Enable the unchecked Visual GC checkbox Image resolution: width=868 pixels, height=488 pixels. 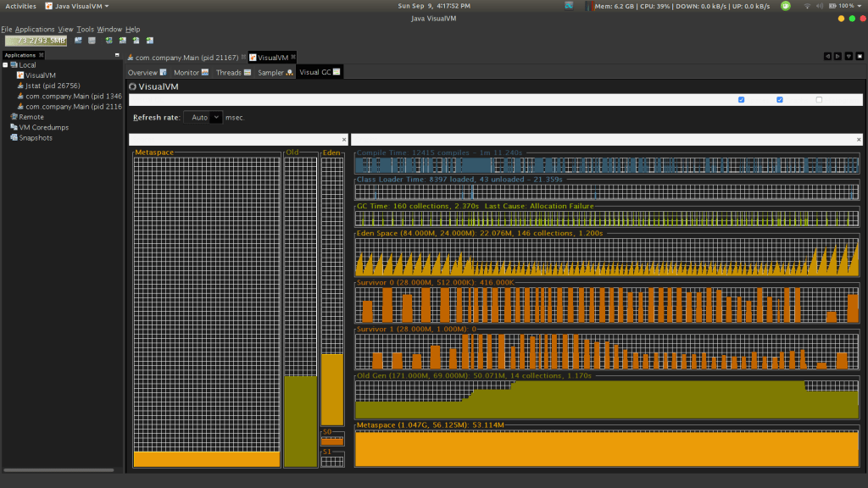(819, 100)
